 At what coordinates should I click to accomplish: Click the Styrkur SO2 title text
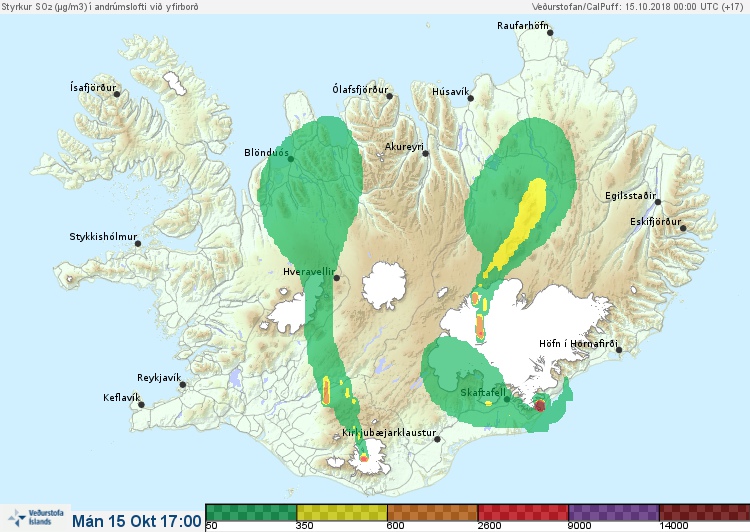[100, 7]
